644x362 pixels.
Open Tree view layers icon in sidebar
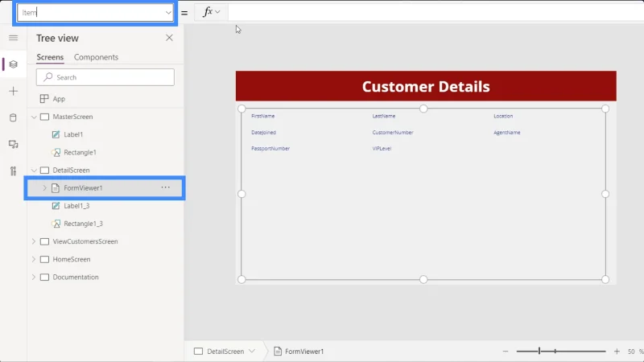pos(13,64)
